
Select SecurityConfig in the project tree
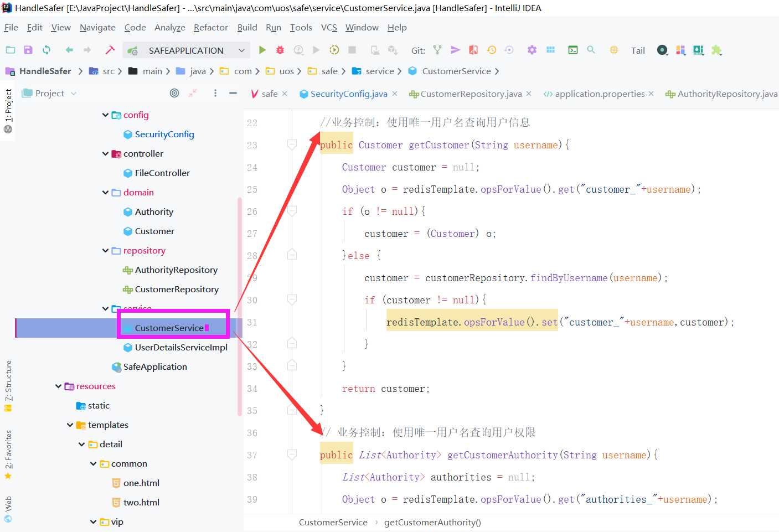coord(164,134)
